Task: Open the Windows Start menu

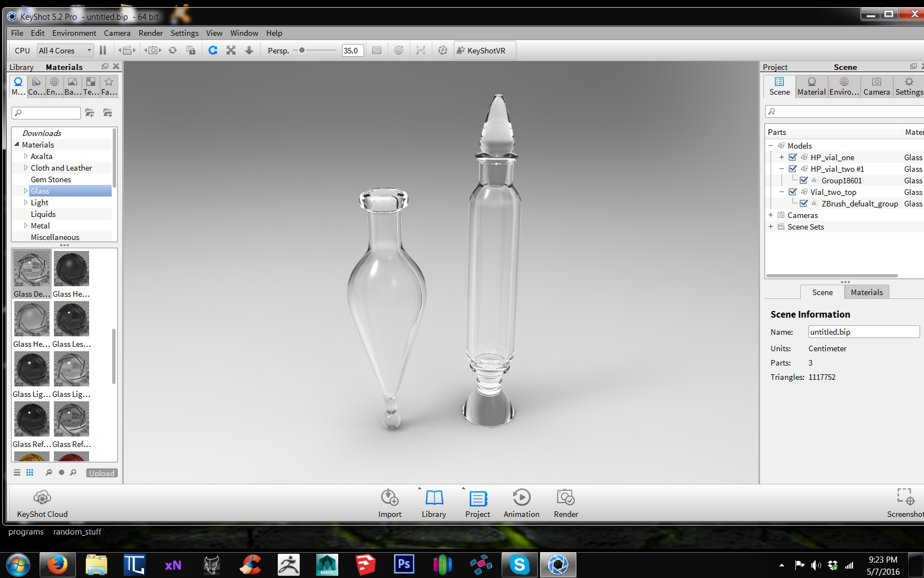Action: point(18,565)
